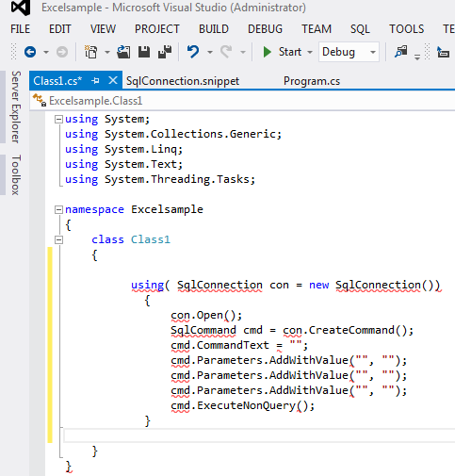Collapse the namespace Excelsample block
455x476 pixels.
[x=58, y=210]
